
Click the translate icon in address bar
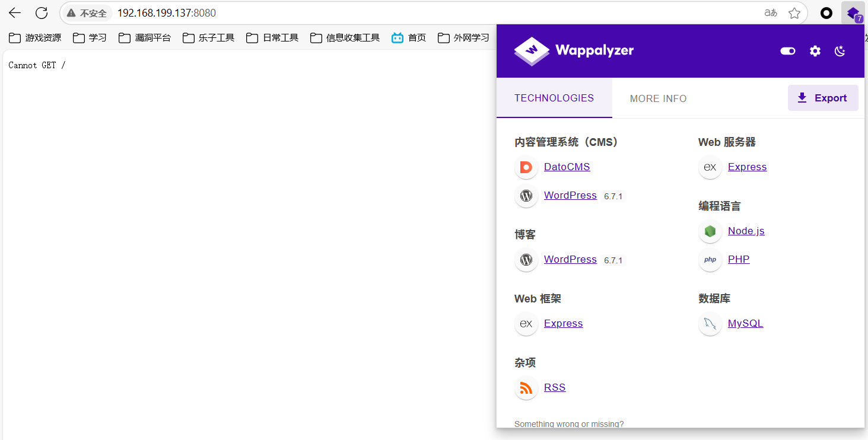771,13
